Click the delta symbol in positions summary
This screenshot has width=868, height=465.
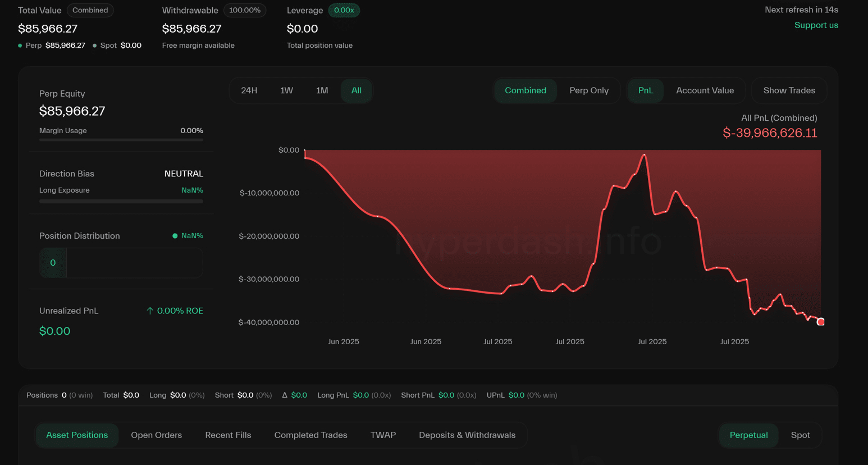[285, 395]
